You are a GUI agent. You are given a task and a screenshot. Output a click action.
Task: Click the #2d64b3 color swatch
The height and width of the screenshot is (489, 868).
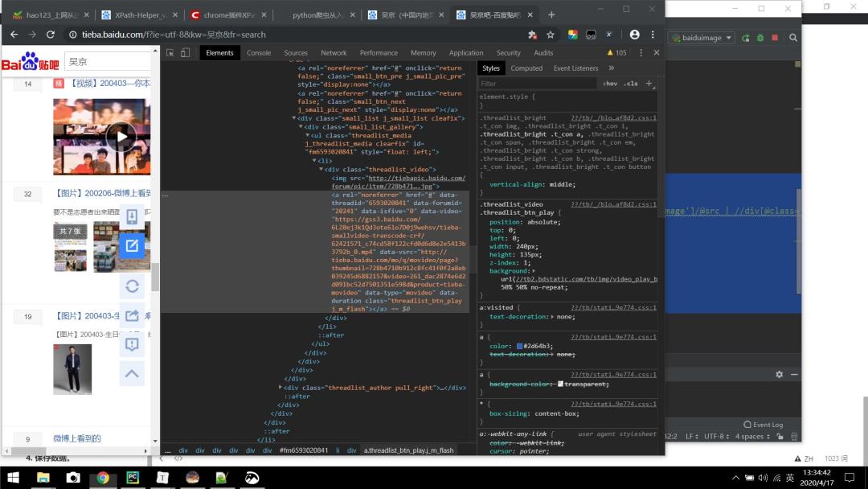click(x=520, y=347)
